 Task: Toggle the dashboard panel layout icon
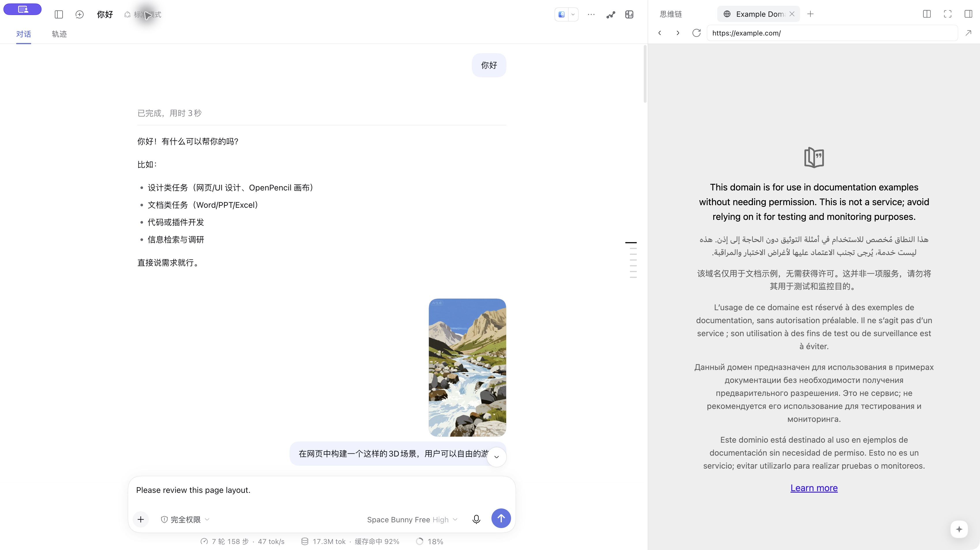[629, 14]
